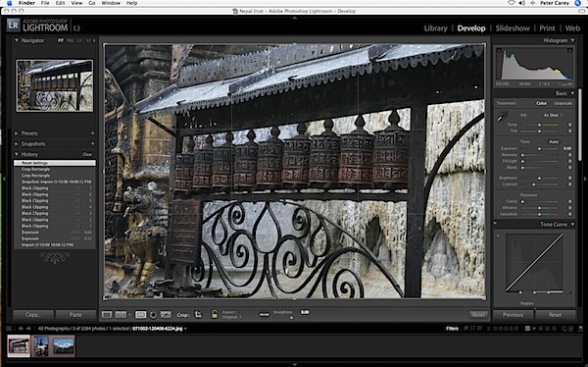Filter by flagged photos icon

pyautogui.click(x=466, y=329)
